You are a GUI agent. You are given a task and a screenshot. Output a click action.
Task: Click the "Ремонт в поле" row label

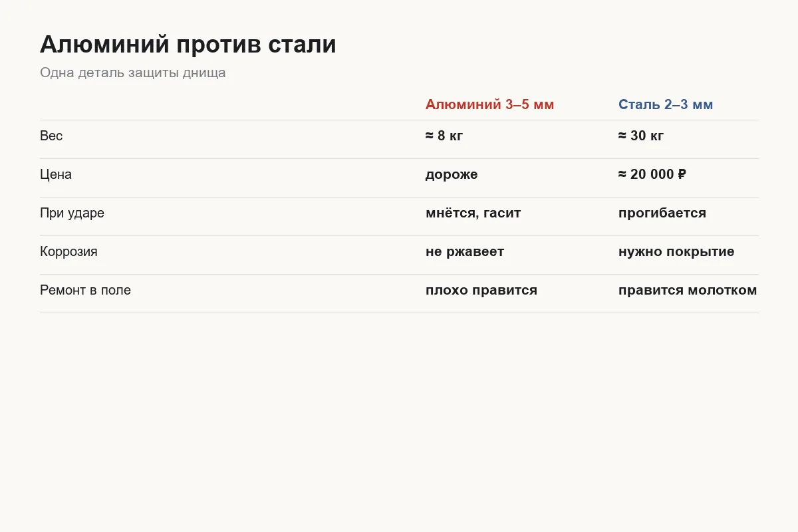pyautogui.click(x=85, y=290)
